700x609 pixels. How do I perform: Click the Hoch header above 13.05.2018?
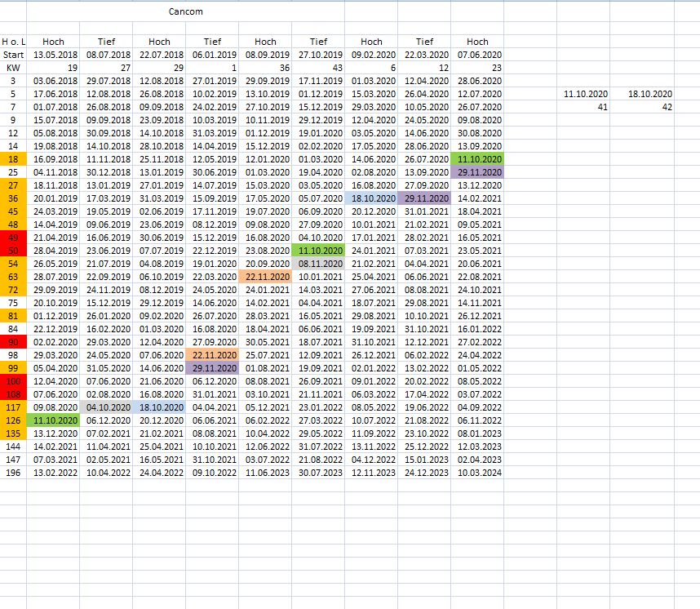[53, 42]
